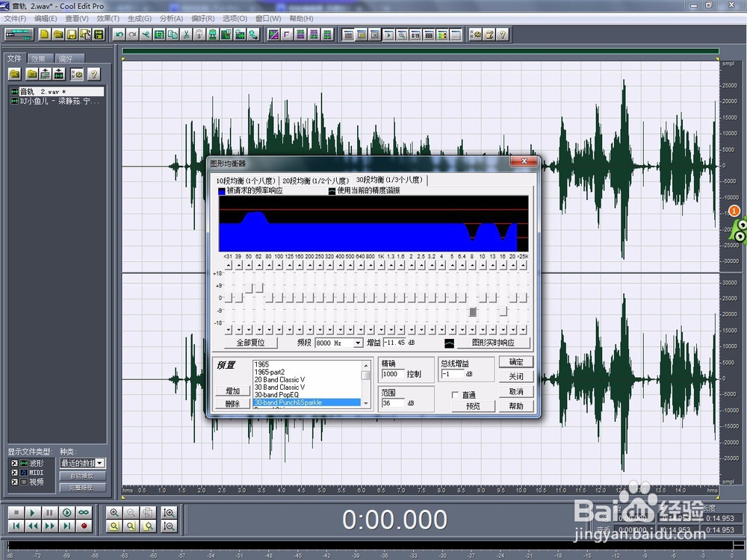The image size is (747, 560).
Task: Toggle the 直通 bypass checkbox
Action: 455,395
